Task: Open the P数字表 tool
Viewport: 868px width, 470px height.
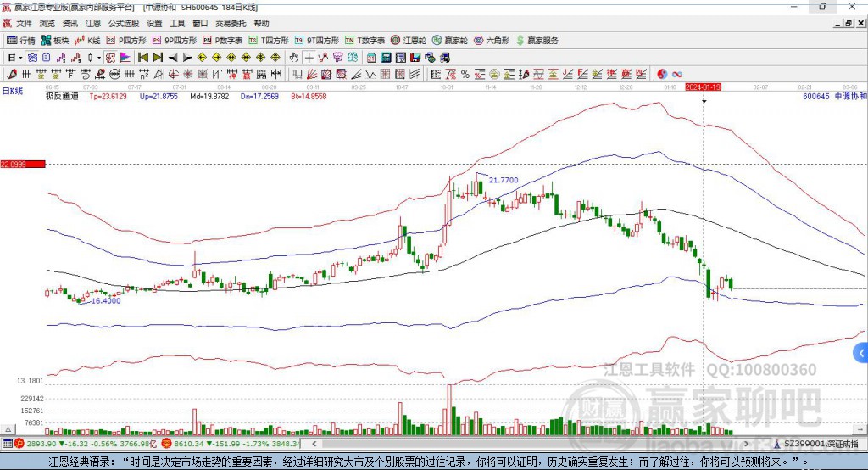Action: [x=223, y=41]
